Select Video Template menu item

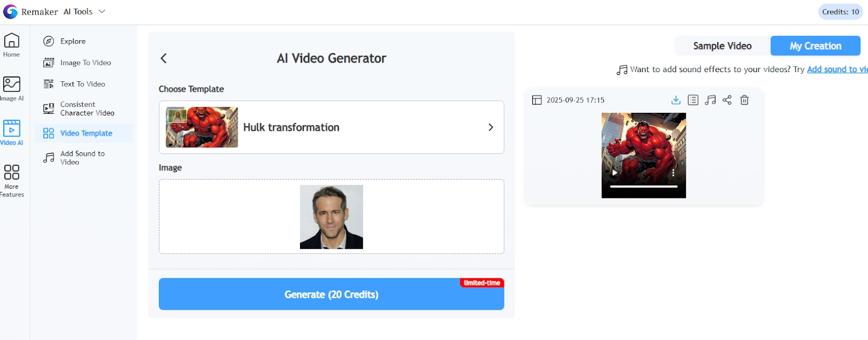coord(84,133)
